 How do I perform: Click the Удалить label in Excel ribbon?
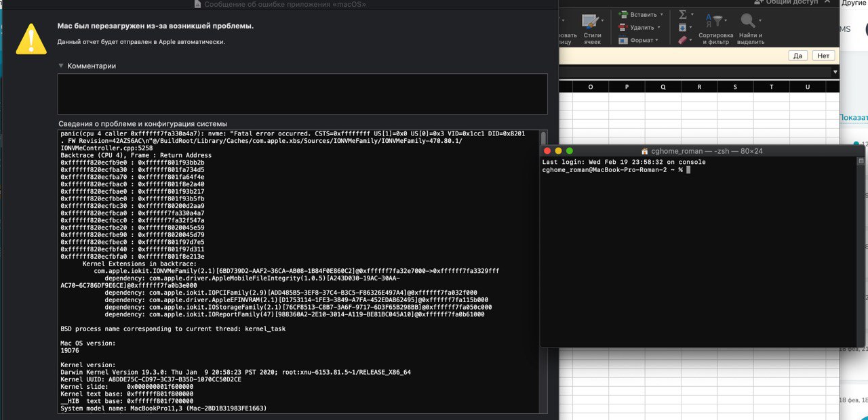point(642,27)
